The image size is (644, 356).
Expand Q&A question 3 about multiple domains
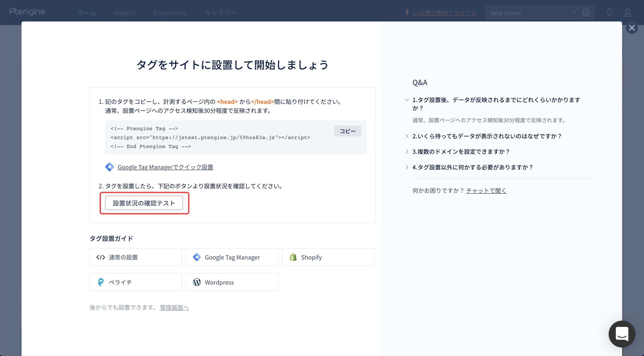[x=407, y=152]
